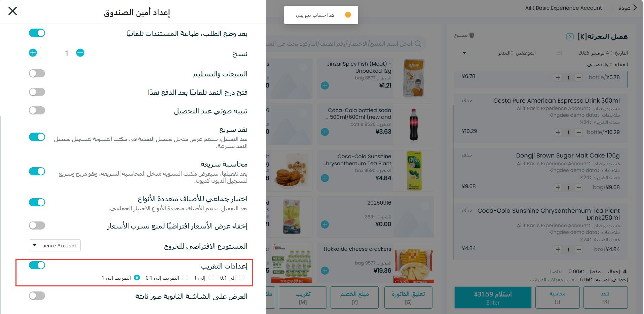Add Coca-Cola bottled soda to cart
Viewport: 644px width, 314px height.
coord(325,132)
